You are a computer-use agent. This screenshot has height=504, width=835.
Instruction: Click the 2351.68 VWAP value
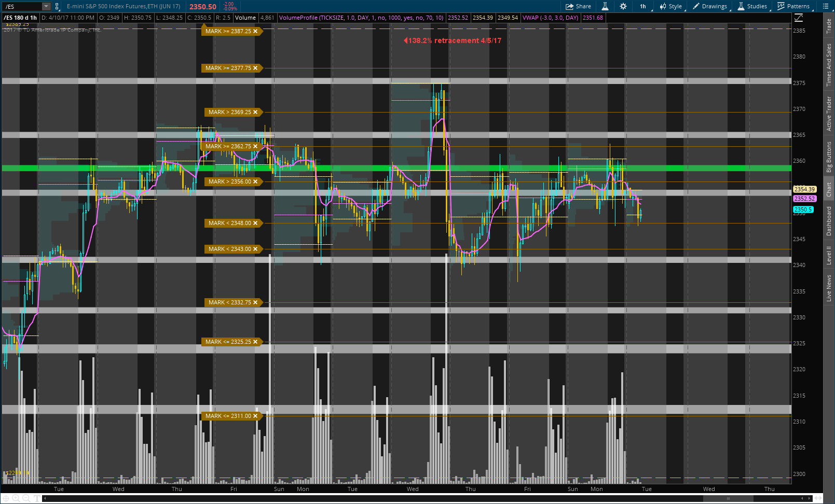coord(593,18)
